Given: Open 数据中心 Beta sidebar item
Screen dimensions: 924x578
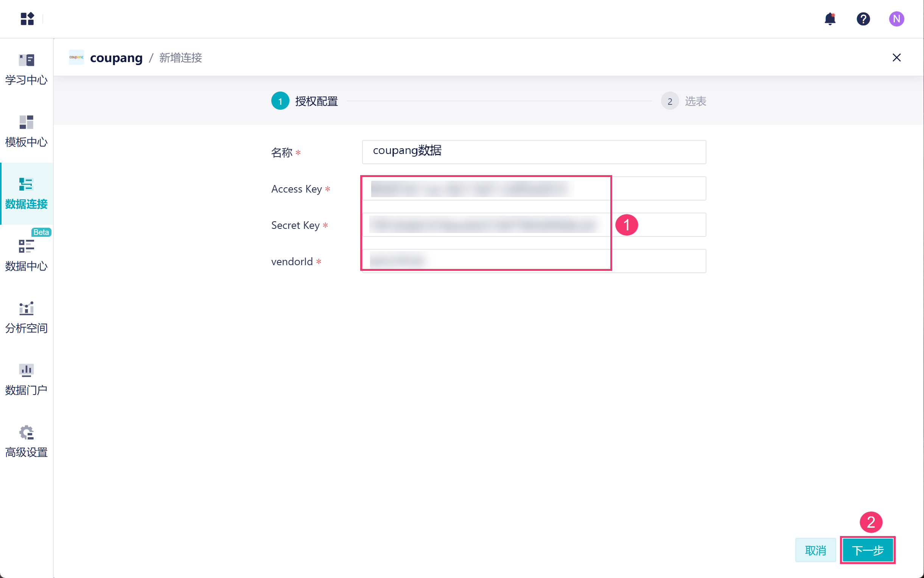Looking at the screenshot, I should click(26, 255).
